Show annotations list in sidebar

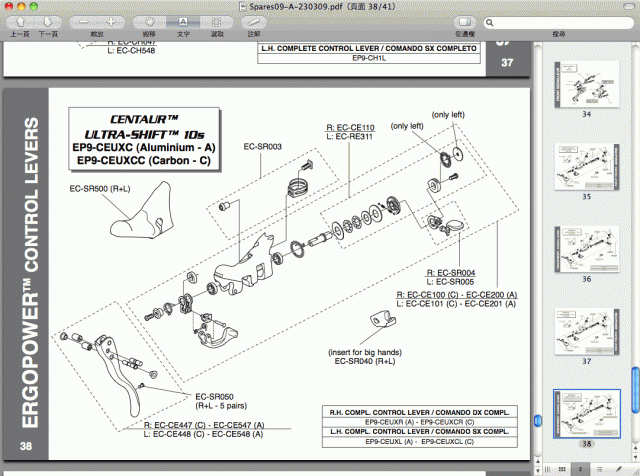tap(618, 469)
